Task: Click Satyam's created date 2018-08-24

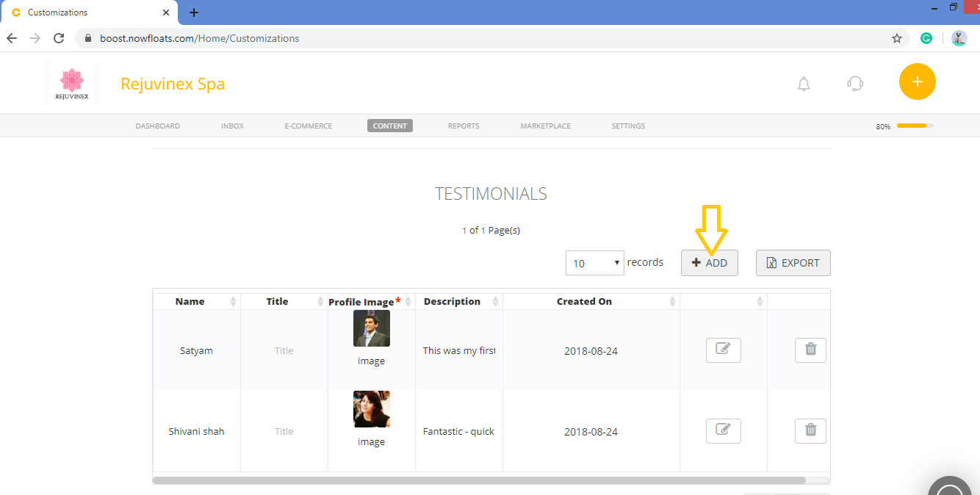Action: click(x=591, y=351)
